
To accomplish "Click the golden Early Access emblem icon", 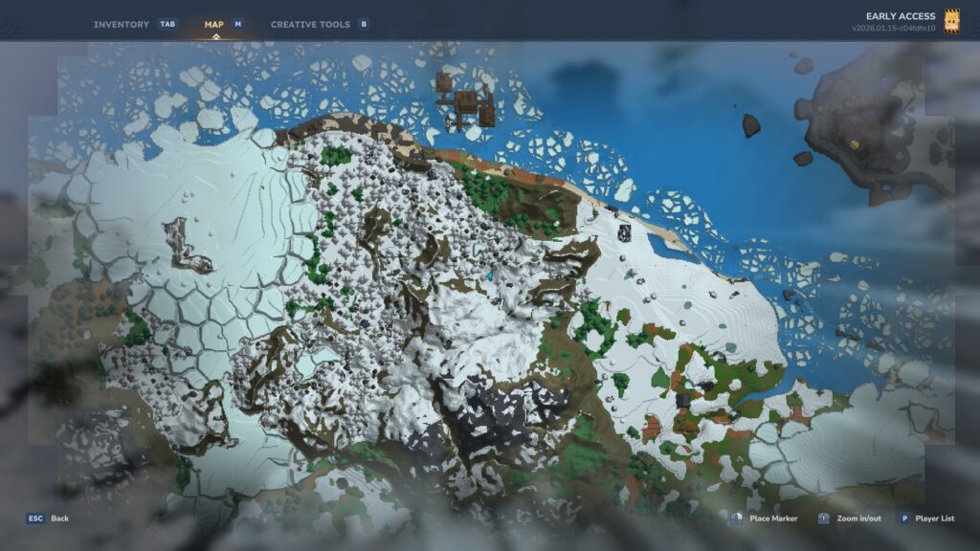I will pyautogui.click(x=951, y=21).
